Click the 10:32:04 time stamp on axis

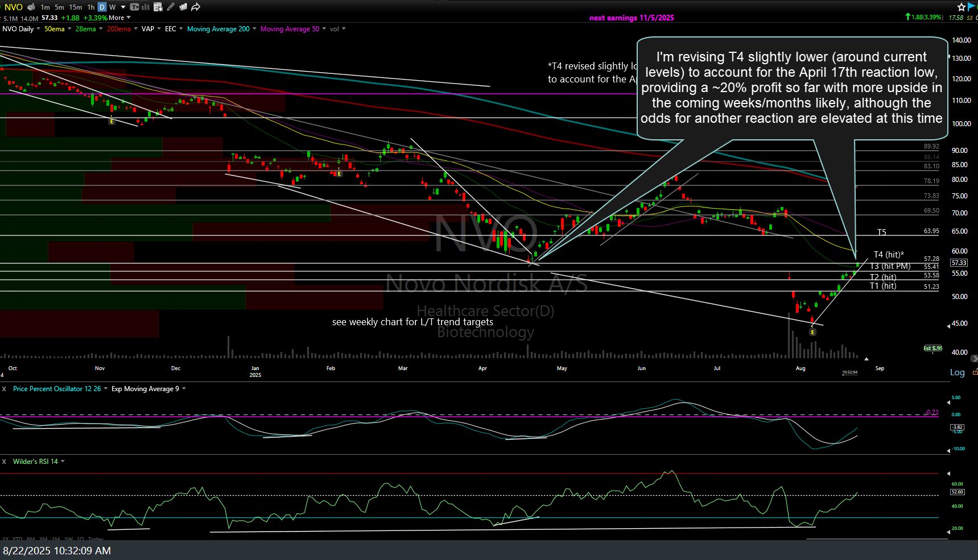(x=849, y=372)
